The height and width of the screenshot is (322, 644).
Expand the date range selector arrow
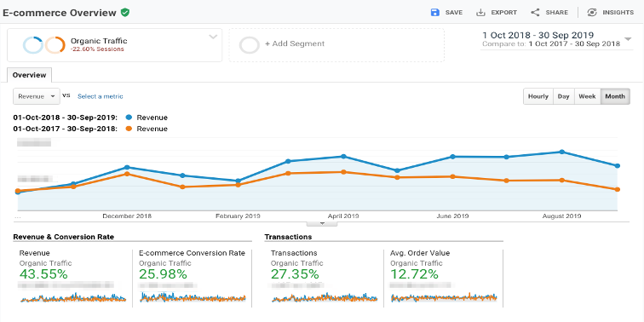(x=628, y=39)
